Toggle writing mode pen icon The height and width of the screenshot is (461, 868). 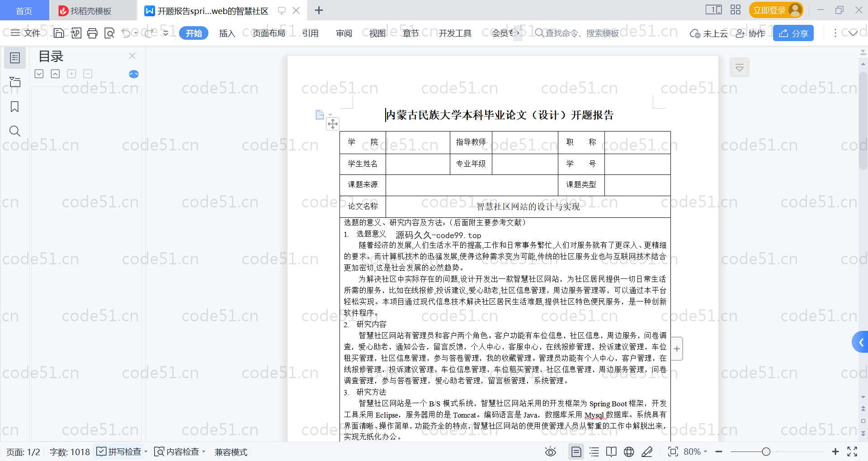[647, 452]
